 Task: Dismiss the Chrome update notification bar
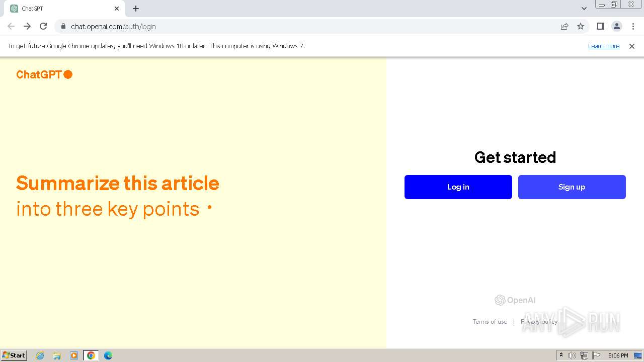[x=632, y=46]
